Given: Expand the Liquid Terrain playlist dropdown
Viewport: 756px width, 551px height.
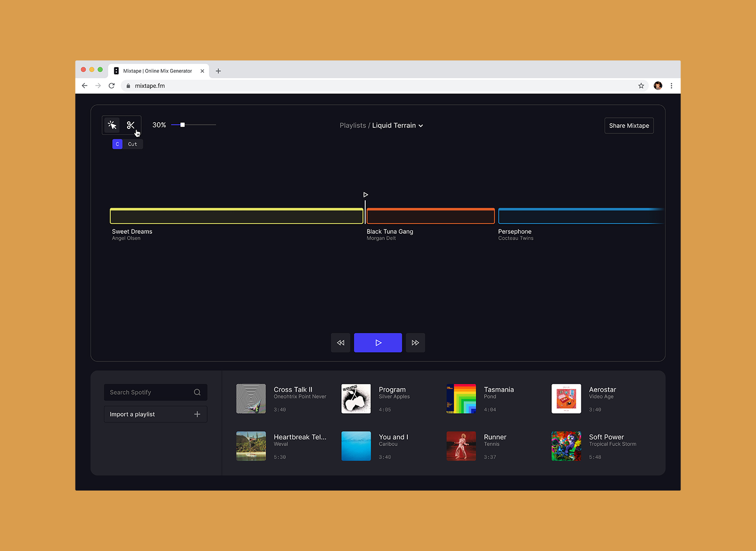Looking at the screenshot, I should tap(397, 126).
